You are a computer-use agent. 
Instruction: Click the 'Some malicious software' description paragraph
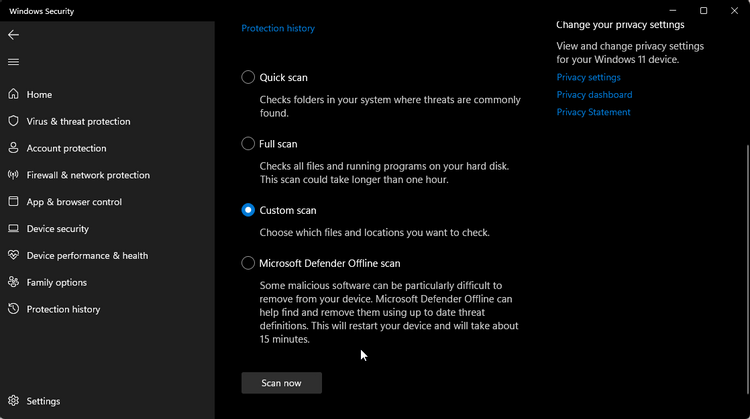click(x=389, y=312)
